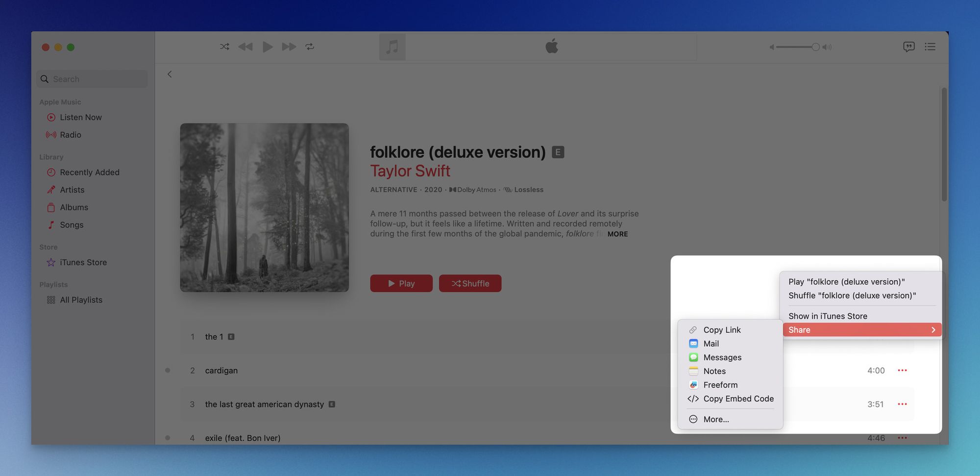This screenshot has height=476, width=980.
Task: Start playback with the toolbar play icon
Action: 267,47
